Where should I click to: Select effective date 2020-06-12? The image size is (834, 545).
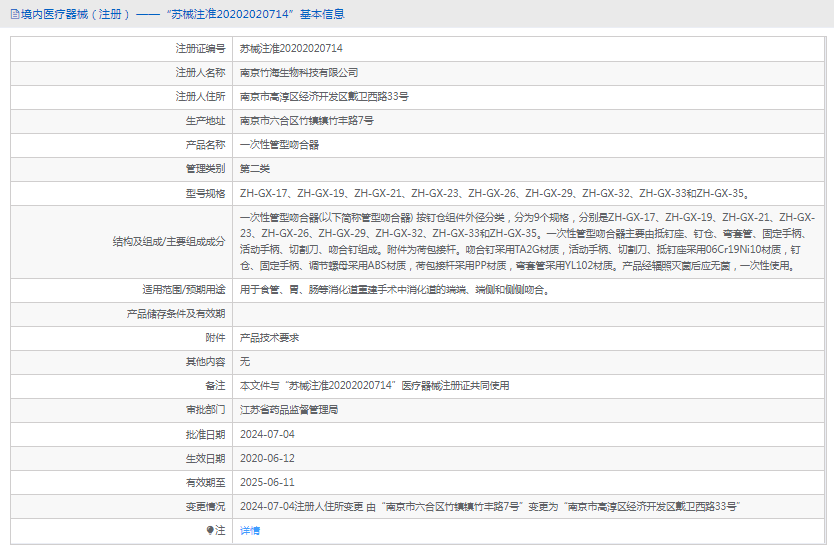click(267, 458)
